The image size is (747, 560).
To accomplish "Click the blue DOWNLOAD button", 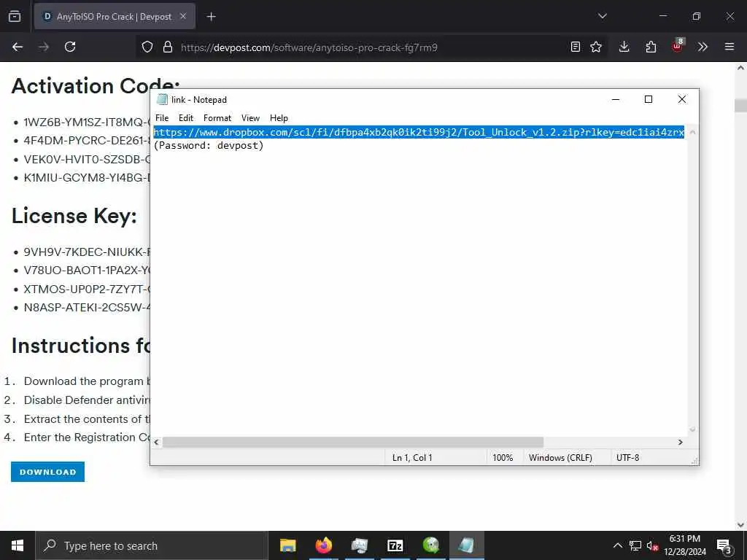I will (47, 472).
